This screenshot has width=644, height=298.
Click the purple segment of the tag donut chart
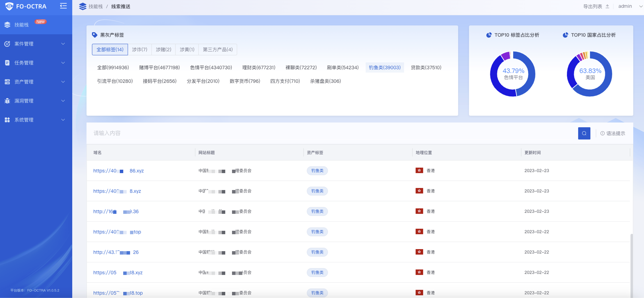(x=505, y=56)
